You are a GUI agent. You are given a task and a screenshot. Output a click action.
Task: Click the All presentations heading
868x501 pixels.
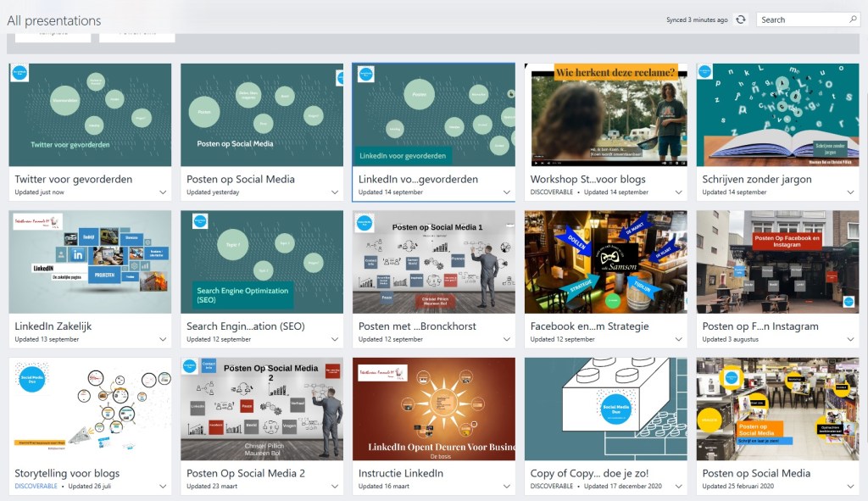click(x=53, y=19)
